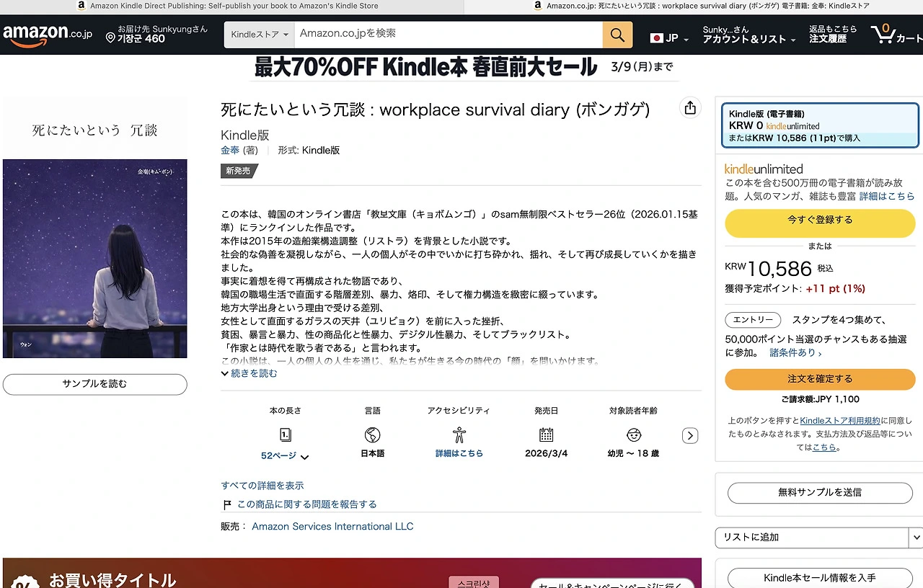Click the リストに追加 button
The width and height of the screenshot is (923, 588).
811,538
